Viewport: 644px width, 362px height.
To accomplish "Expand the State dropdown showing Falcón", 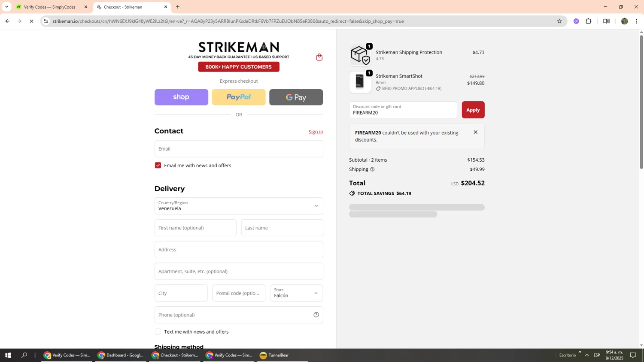I will click(x=297, y=293).
